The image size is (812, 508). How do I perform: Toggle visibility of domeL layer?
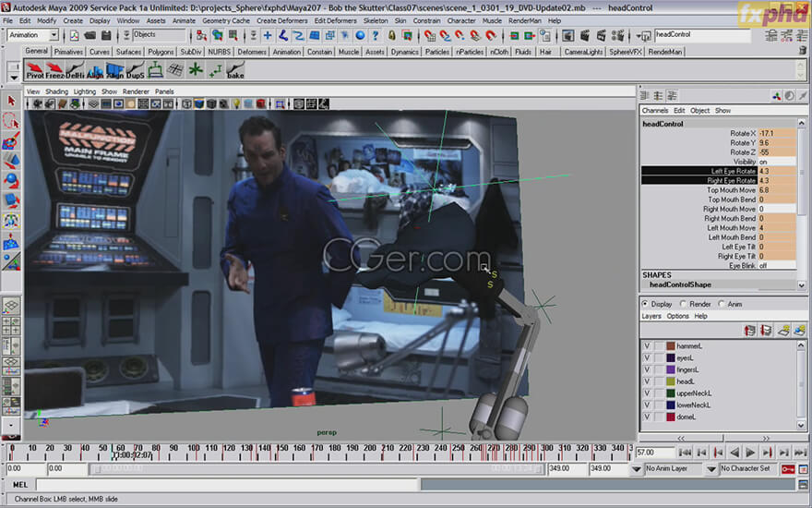tap(647, 417)
